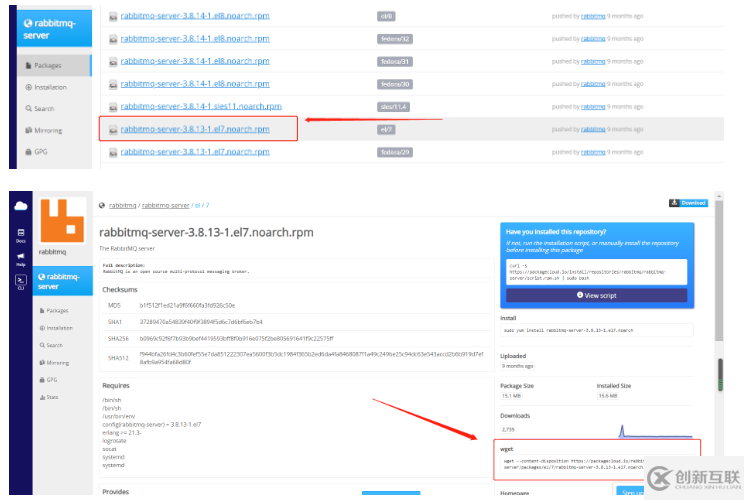Screen dimensions: 744x500
Task: Open the downloads sparkline chart
Action: coord(655,431)
